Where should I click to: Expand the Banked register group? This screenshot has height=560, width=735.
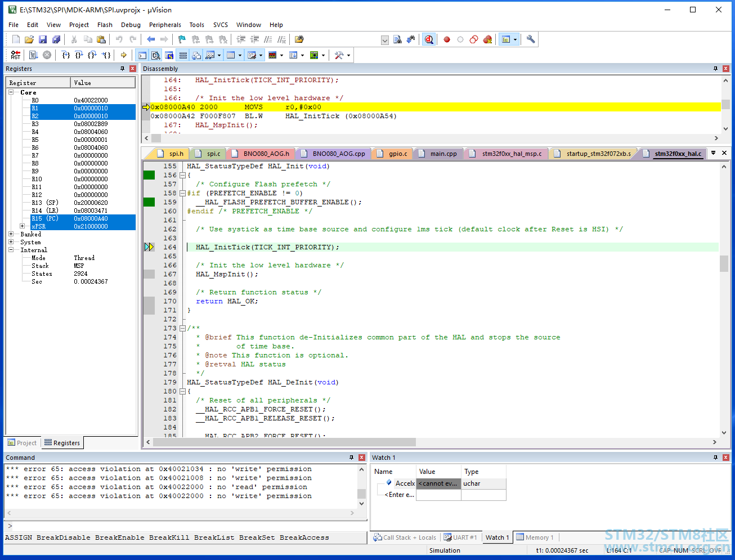11,234
